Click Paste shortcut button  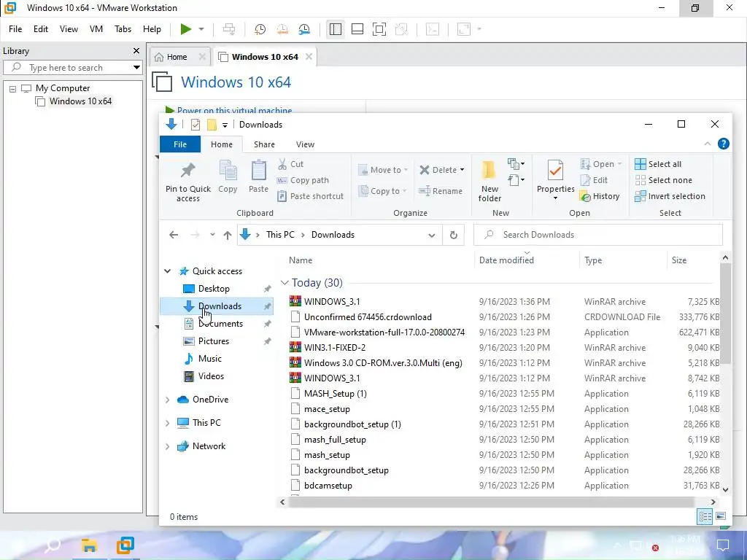(311, 196)
